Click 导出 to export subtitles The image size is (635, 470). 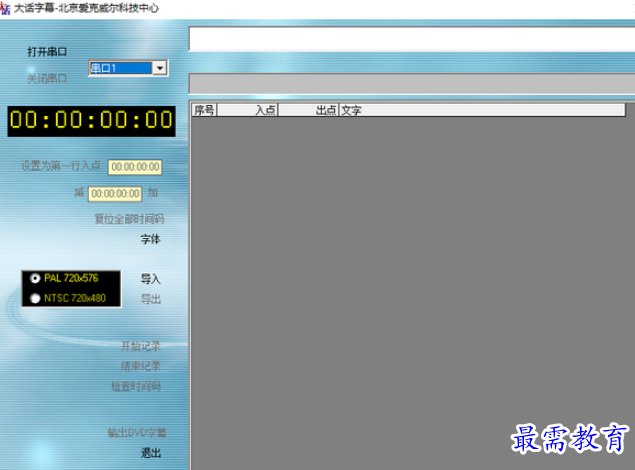point(151,299)
